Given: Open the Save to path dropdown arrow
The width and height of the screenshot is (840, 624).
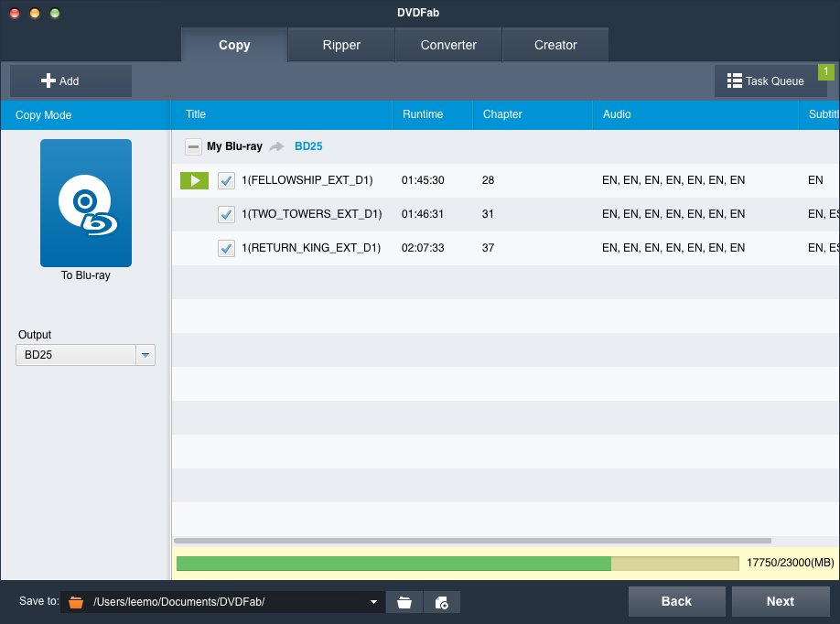Looking at the screenshot, I should [373, 602].
